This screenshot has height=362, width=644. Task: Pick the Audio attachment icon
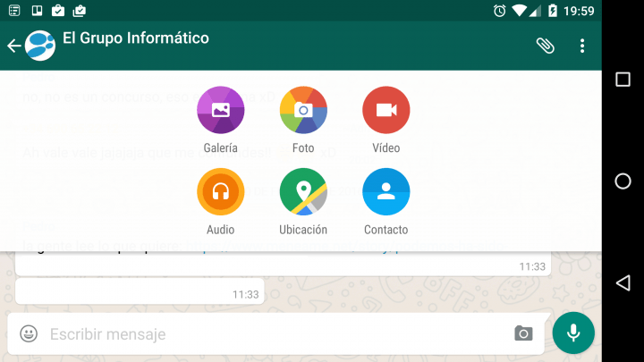coord(221,191)
